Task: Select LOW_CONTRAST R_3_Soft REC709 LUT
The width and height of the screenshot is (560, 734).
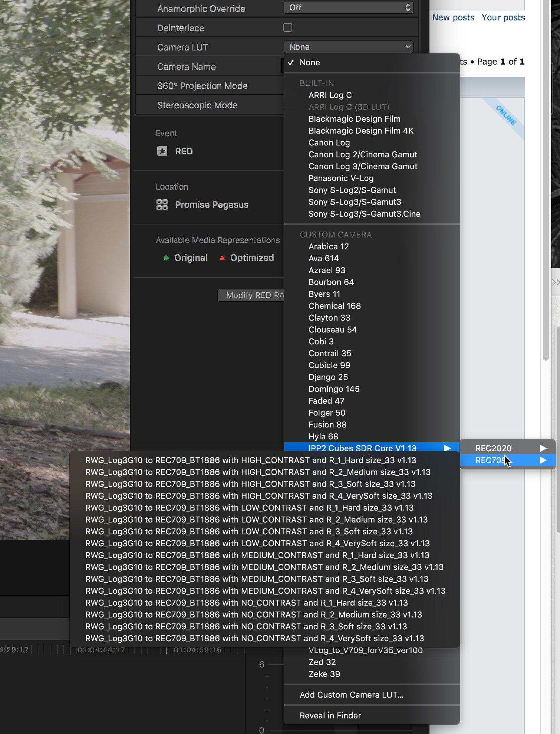Action: tap(249, 532)
